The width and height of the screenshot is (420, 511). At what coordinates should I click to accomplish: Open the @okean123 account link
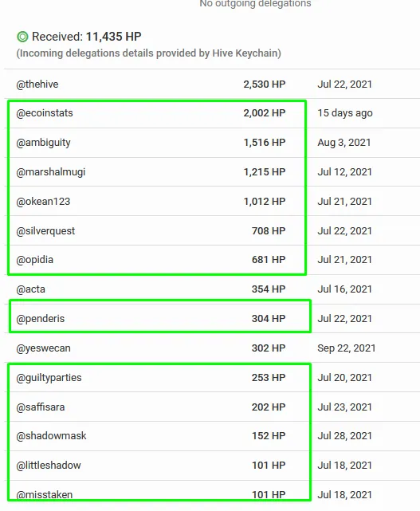43,202
